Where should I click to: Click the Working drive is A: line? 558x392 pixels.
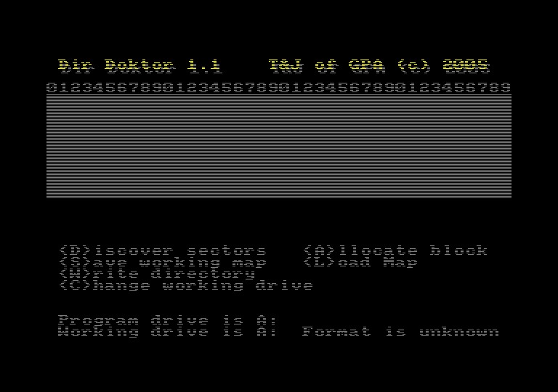coord(167,332)
